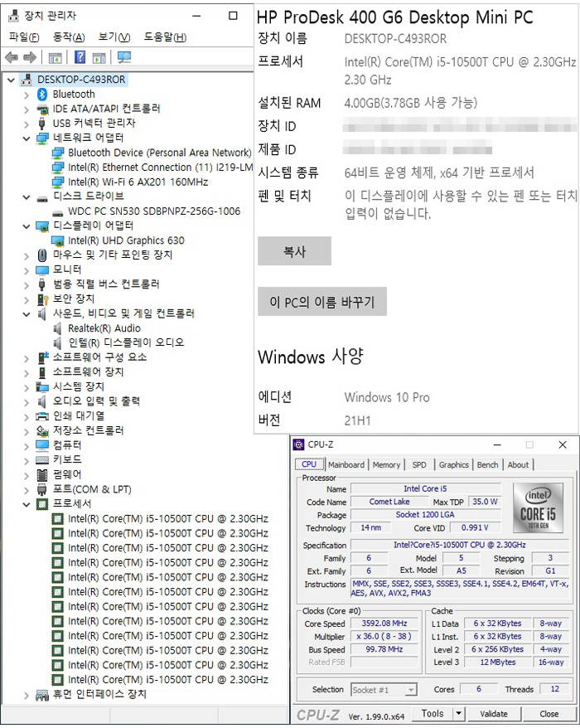The image size is (580, 728).
Task: Select Intel(R) UHD Graphics 630 adapter
Action: coord(126,240)
